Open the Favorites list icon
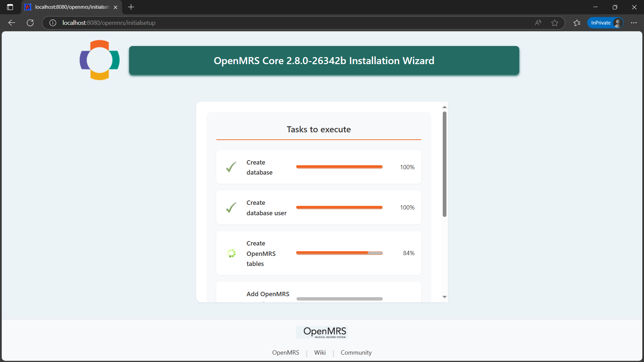644x362 pixels. click(577, 23)
